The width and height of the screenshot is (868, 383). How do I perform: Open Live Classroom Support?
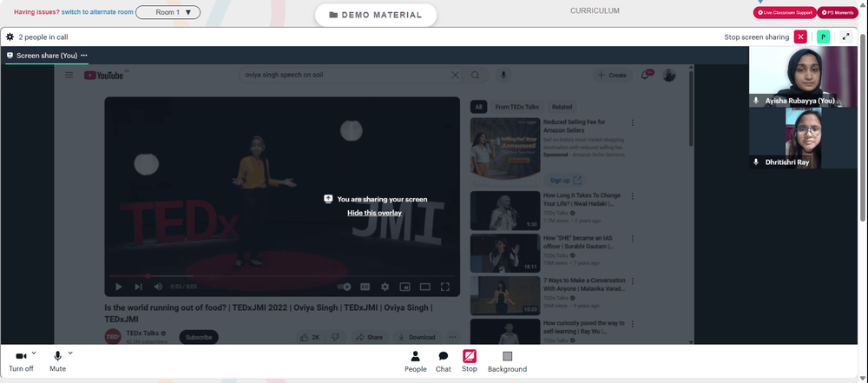coord(785,12)
